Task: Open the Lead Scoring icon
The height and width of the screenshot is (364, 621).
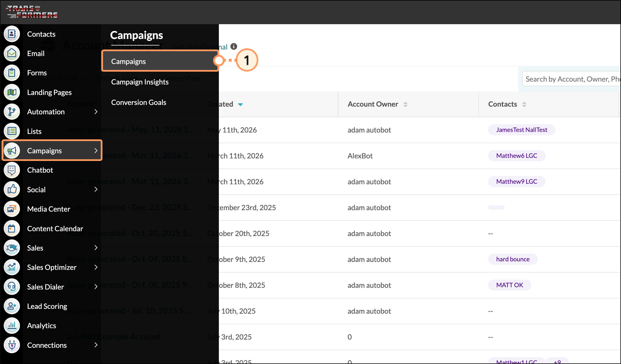Action: (12, 306)
